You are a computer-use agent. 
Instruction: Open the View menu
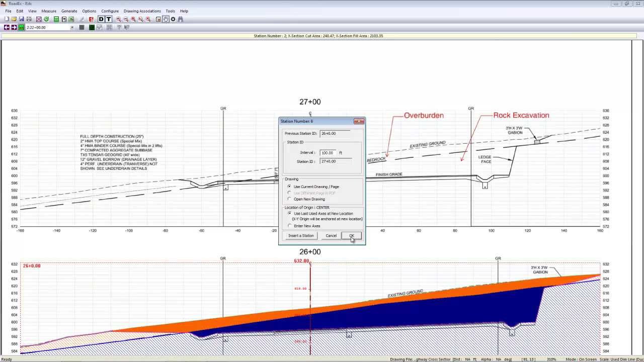[32, 11]
